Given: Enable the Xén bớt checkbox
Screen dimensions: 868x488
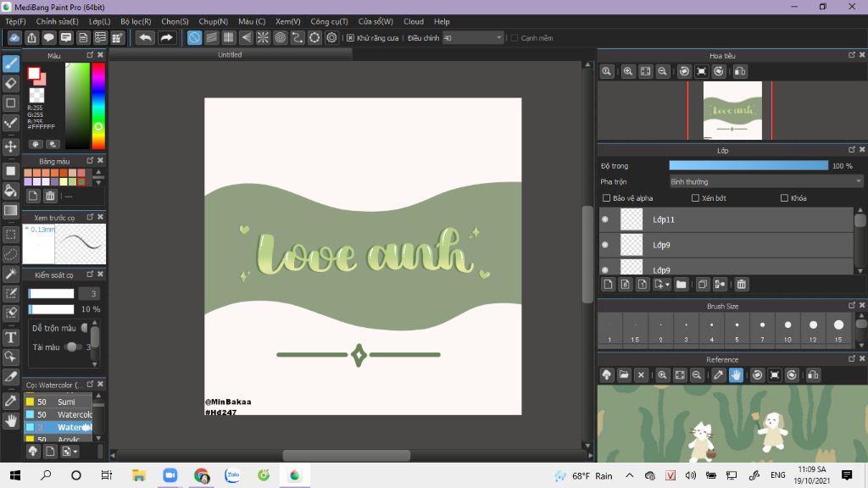Looking at the screenshot, I should point(695,198).
